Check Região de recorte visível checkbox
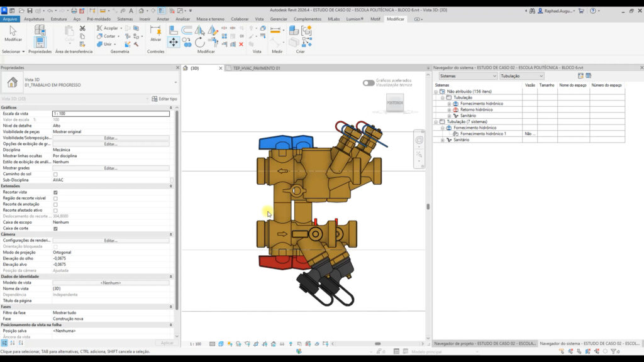 point(55,199)
